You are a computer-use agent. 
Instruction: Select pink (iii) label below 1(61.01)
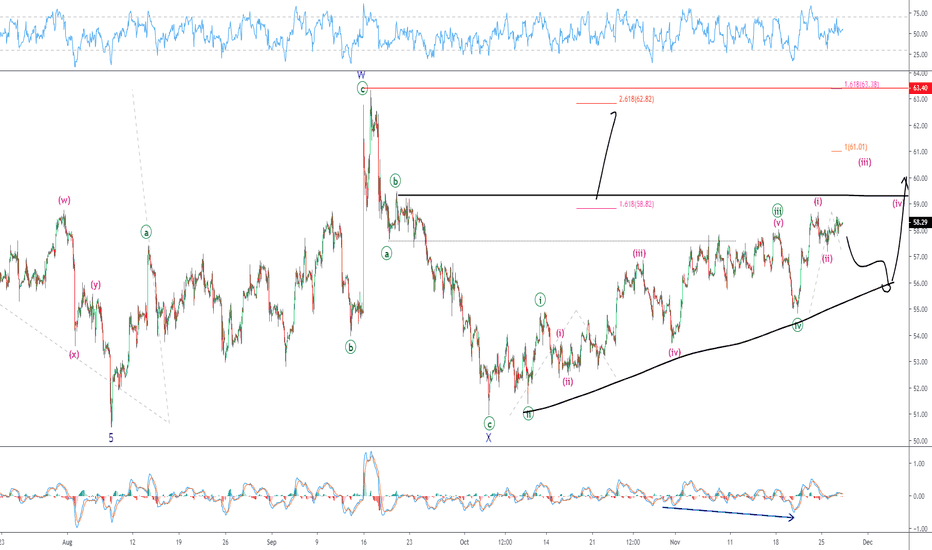[x=865, y=162]
